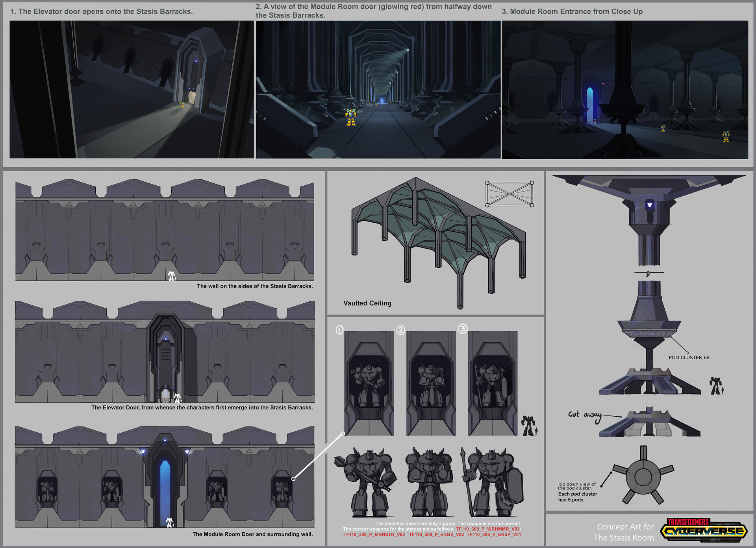Open the Module Room Entrance close-up render
The image size is (756, 548).
(625, 90)
